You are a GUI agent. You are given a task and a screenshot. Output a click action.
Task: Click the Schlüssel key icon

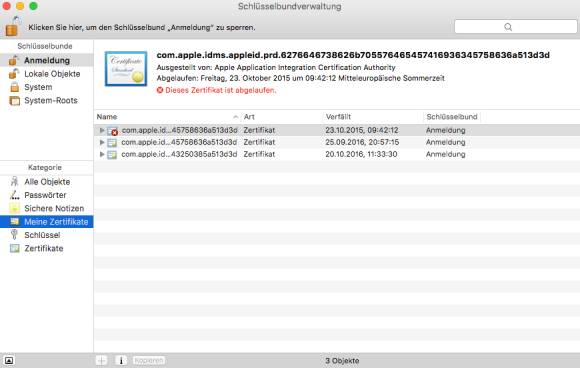(14, 234)
